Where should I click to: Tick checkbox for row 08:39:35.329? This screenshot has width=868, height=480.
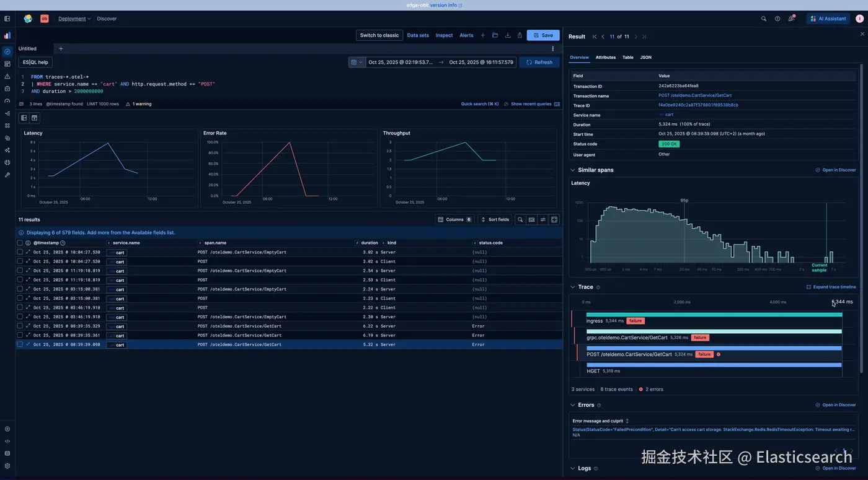(x=20, y=326)
